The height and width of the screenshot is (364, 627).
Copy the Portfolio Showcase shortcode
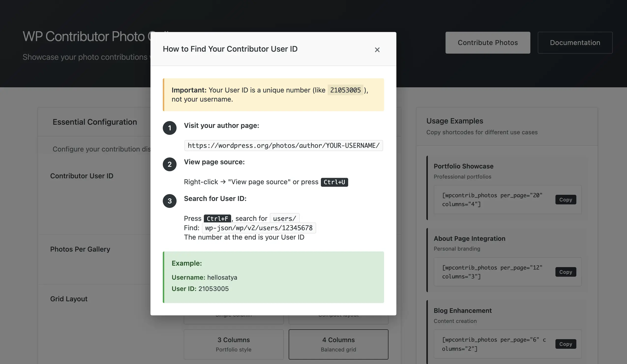coord(565,199)
